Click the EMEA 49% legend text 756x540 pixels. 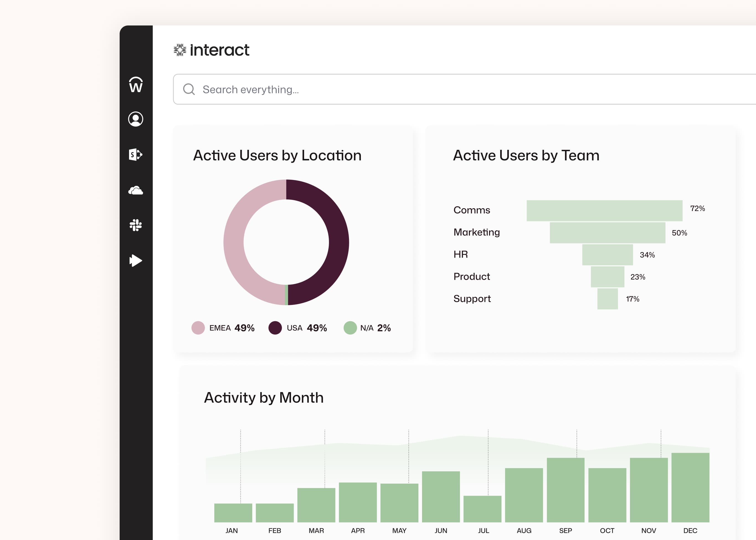tap(232, 328)
